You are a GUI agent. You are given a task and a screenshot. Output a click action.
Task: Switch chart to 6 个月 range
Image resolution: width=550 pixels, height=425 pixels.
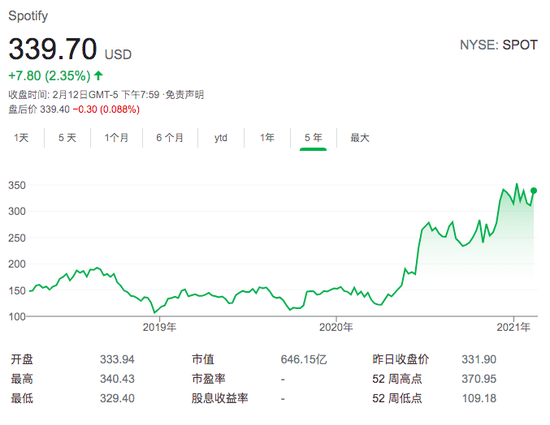point(170,138)
